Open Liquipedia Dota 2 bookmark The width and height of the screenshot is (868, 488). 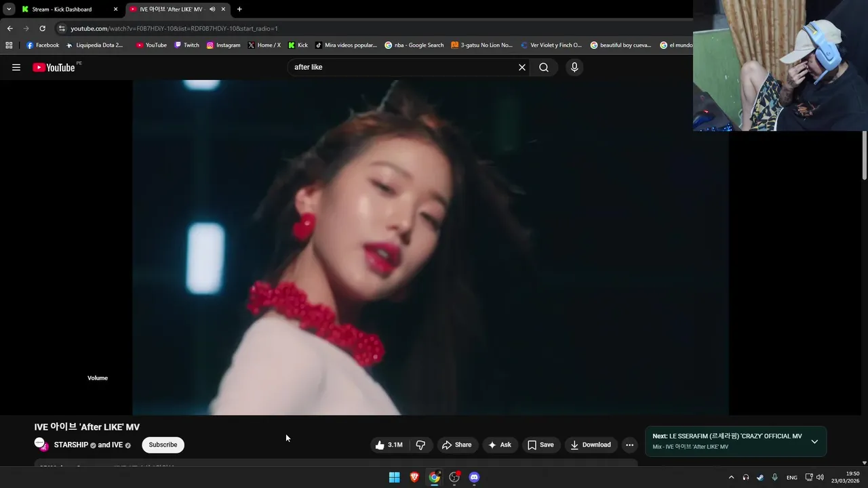click(95, 45)
